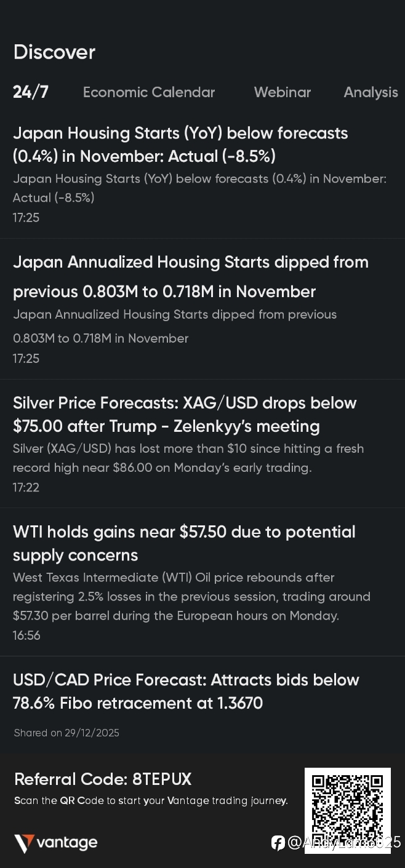The image size is (405, 868).
Task: Go to the Analysis tab
Action: pyautogui.click(x=371, y=92)
